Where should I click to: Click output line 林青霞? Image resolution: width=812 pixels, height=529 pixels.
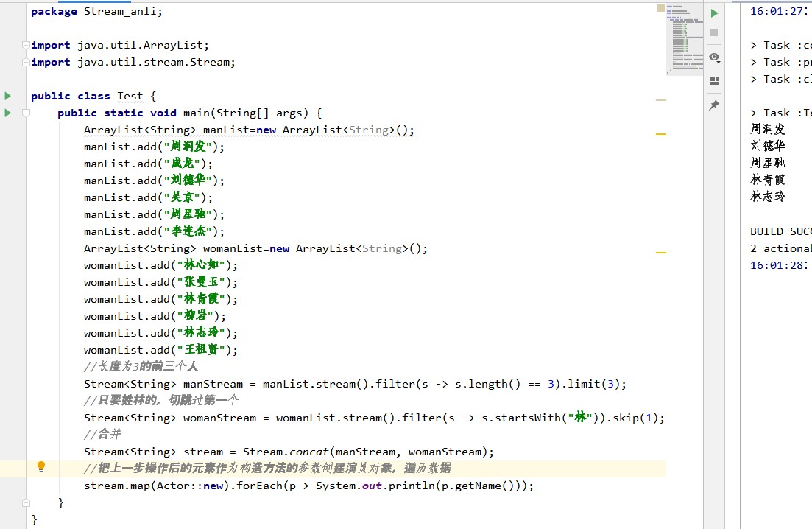pyautogui.click(x=768, y=180)
